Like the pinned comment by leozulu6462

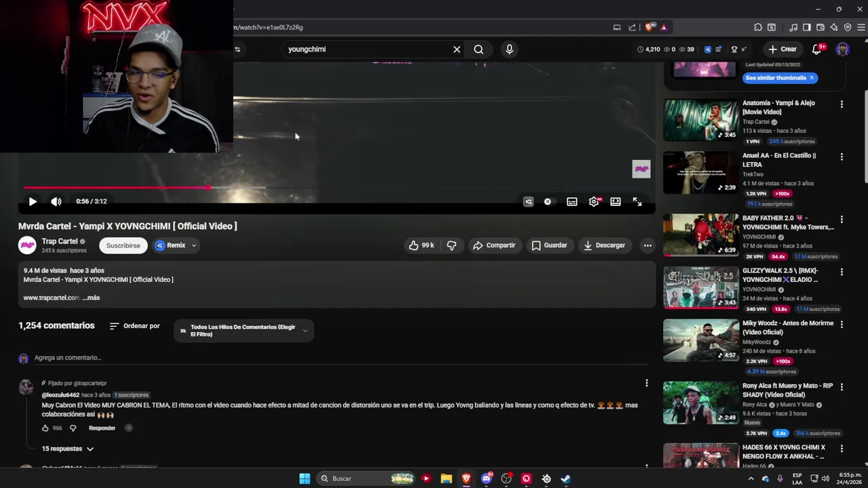click(45, 428)
